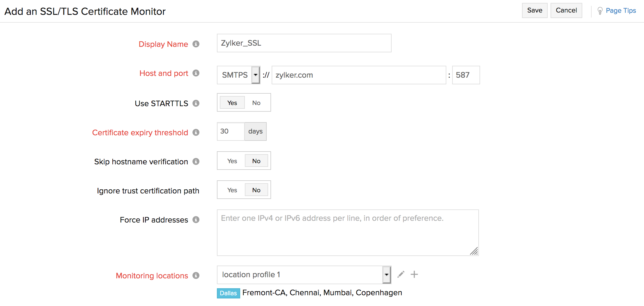This screenshot has height=306, width=644.
Task: Set Ignore trust certification path to Yes
Action: [x=232, y=190]
